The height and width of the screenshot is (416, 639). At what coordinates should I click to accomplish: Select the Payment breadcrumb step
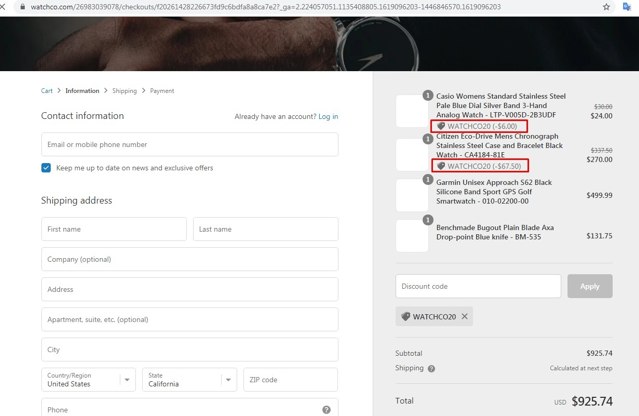click(x=162, y=91)
